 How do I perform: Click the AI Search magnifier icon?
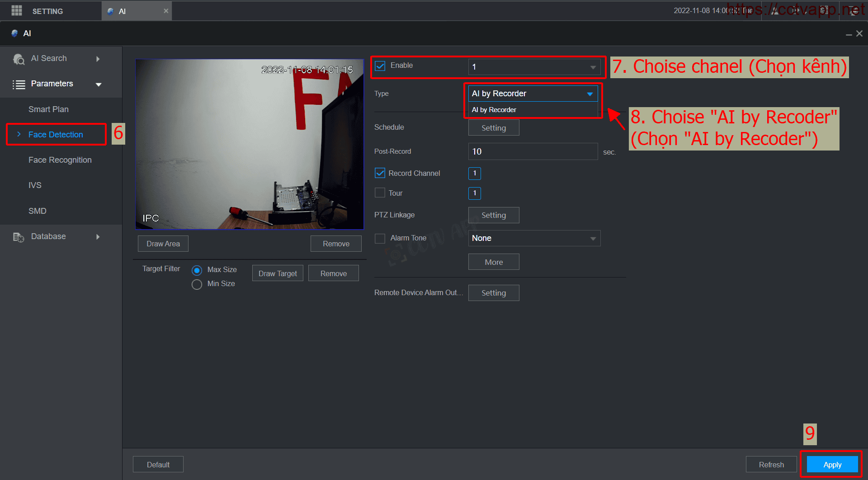(19, 59)
